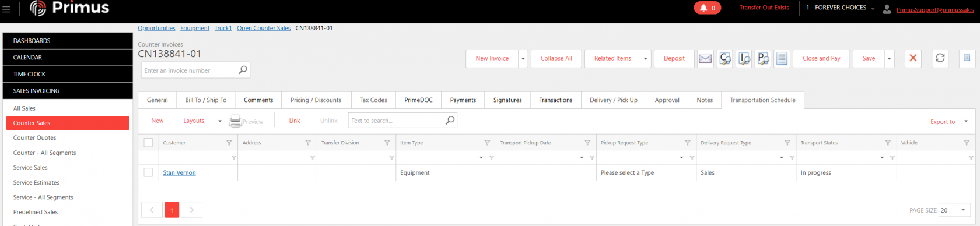Click the small page icon at toolbar end
This screenshot has width=980, height=226.
pyautogui.click(x=967, y=58)
